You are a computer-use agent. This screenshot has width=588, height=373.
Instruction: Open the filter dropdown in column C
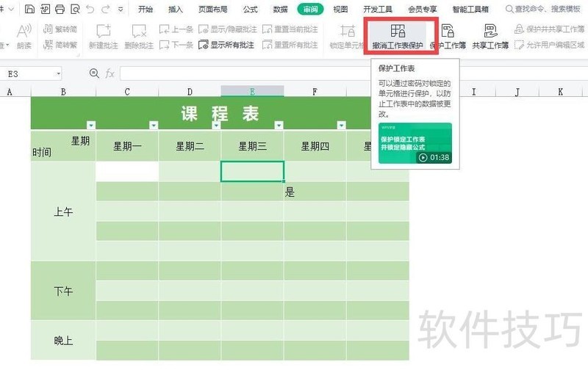point(153,125)
